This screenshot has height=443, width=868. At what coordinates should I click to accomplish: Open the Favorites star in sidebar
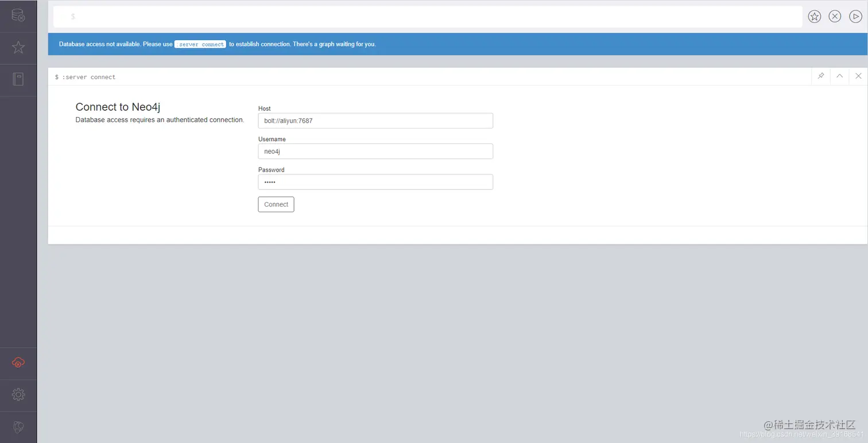(18, 47)
